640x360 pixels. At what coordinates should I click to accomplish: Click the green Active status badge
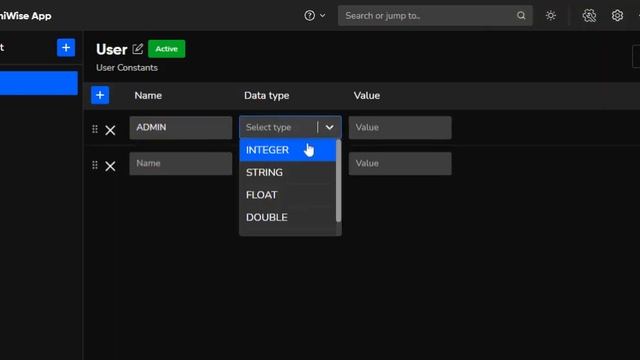tap(167, 49)
